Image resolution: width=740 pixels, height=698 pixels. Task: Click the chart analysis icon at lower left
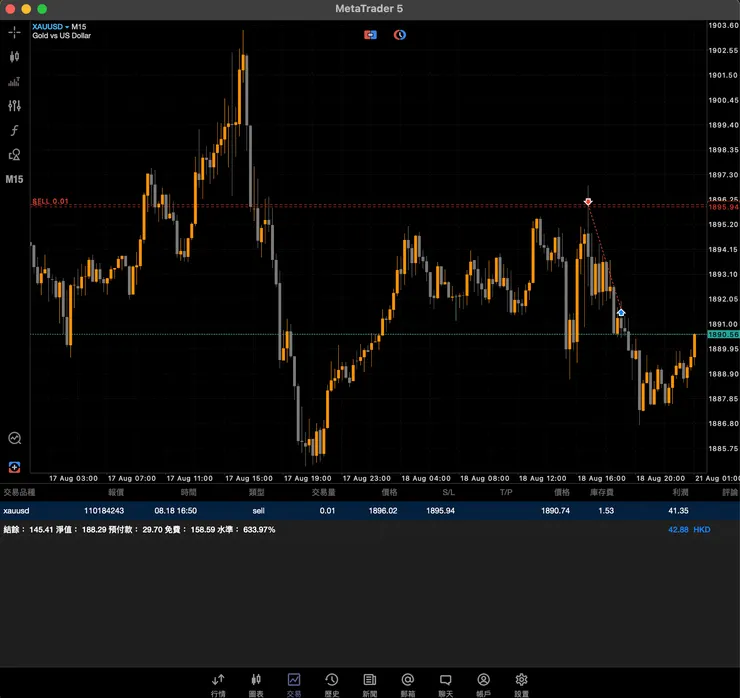[x=14, y=438]
